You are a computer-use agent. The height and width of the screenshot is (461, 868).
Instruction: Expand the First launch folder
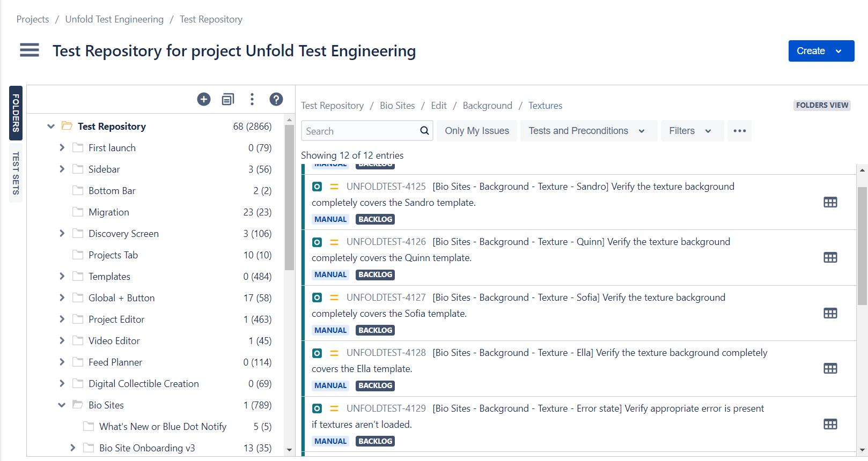[62, 147]
